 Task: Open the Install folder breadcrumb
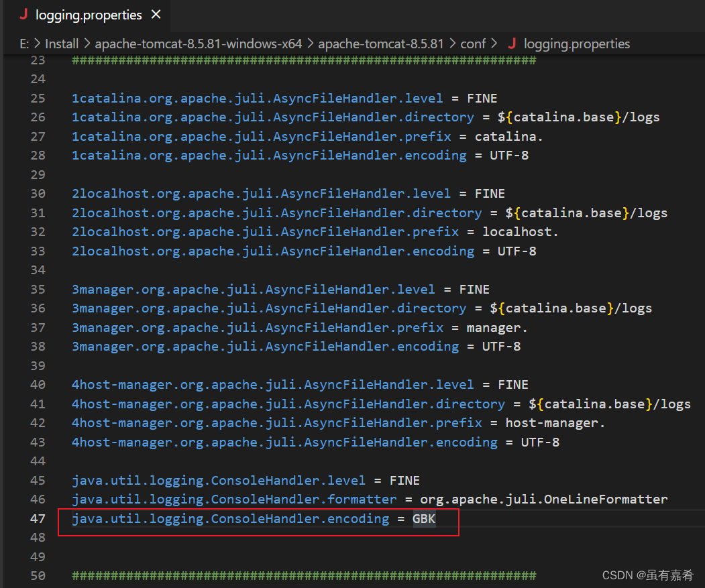point(62,44)
